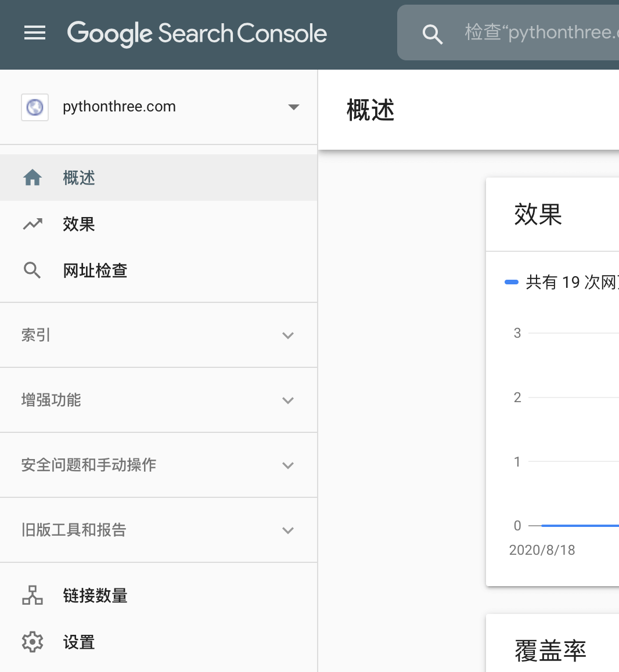Click the 旧版工具和报告 label
Image resolution: width=619 pixels, height=672 pixels.
coord(73,530)
